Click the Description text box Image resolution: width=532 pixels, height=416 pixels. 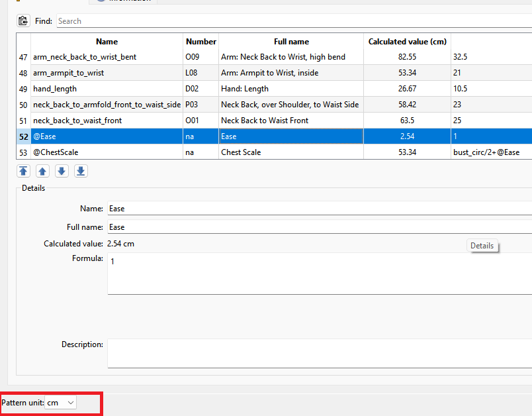(x=318, y=353)
